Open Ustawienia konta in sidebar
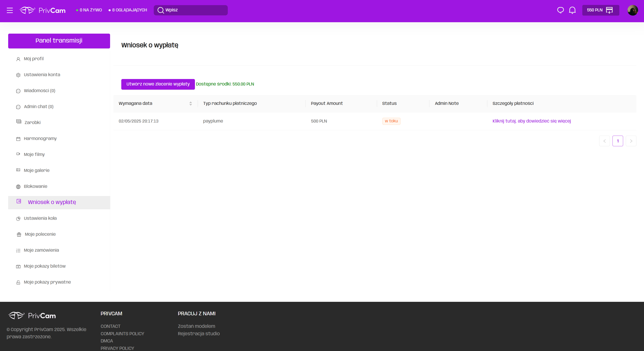Viewport: 644px width, 351px height. point(42,75)
